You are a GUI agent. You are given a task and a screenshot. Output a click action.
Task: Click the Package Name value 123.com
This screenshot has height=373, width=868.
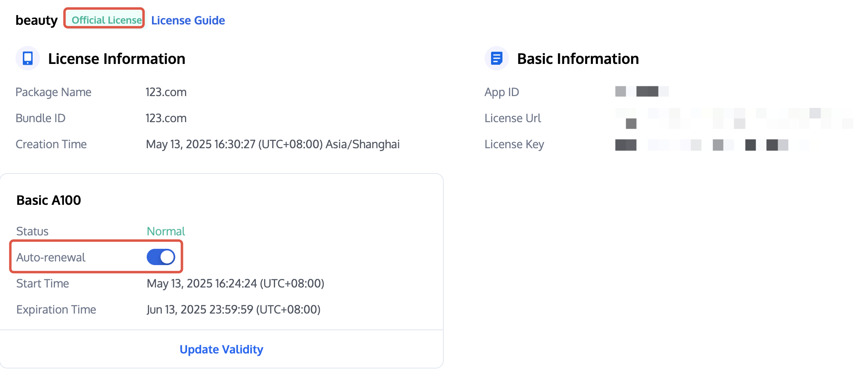pyautogui.click(x=166, y=92)
